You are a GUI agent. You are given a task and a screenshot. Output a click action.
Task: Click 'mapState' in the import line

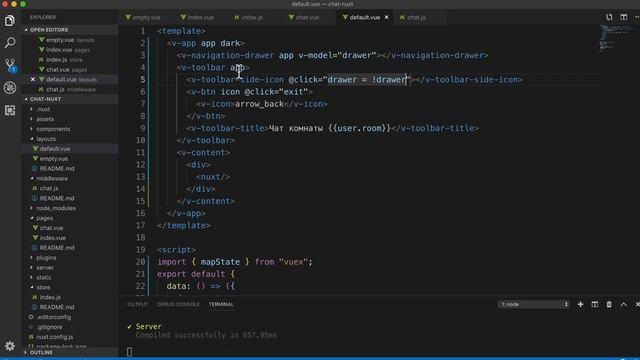(220, 262)
